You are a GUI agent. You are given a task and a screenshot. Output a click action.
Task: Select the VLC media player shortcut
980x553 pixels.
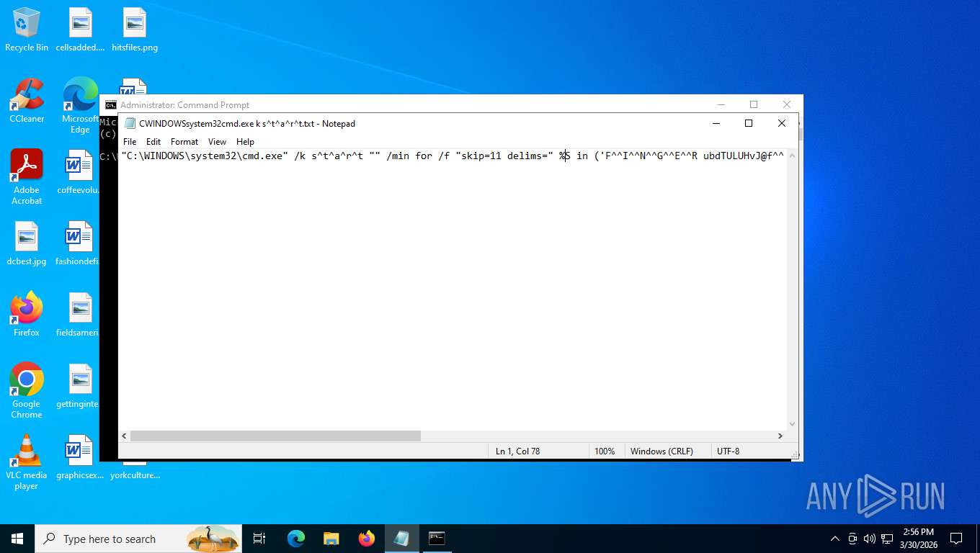[x=27, y=462]
